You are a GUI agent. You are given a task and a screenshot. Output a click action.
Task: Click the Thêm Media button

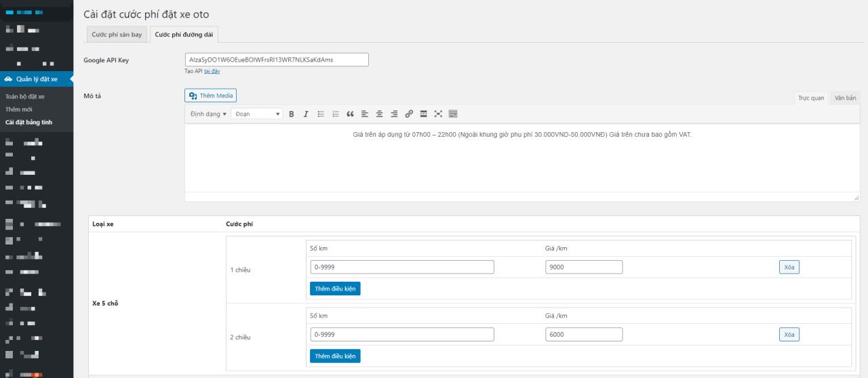pos(210,96)
